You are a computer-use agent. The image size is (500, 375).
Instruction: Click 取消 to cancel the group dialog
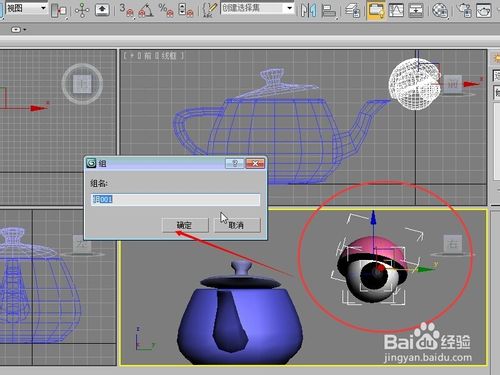coord(237,225)
